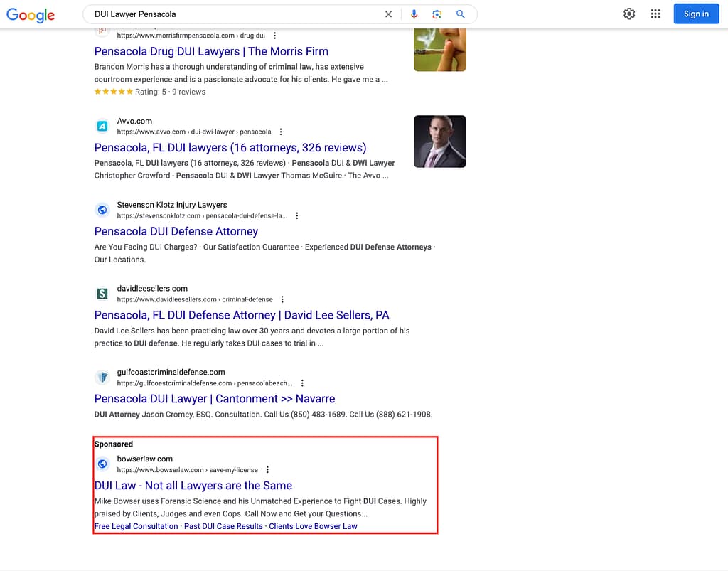
Task: Click the Sponsored label
Action: (114, 444)
